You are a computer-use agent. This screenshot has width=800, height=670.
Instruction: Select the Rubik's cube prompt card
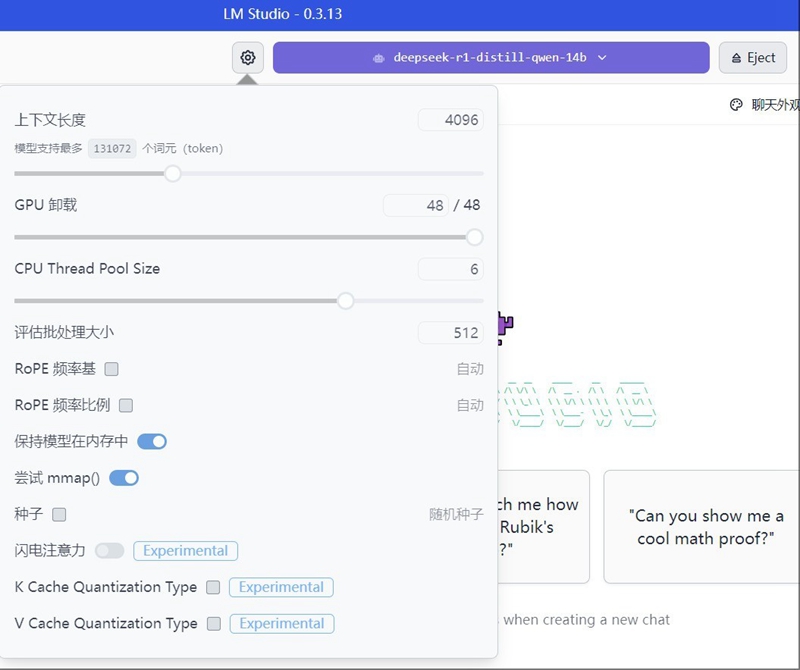[543, 527]
